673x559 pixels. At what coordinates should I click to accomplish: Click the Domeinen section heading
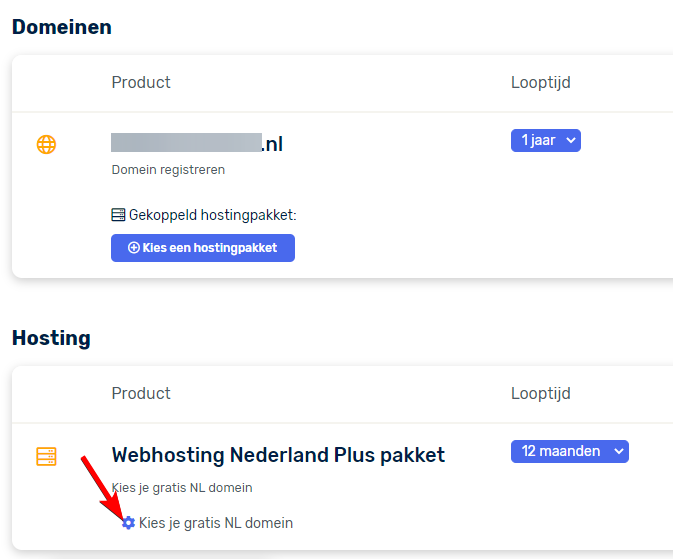tap(62, 27)
